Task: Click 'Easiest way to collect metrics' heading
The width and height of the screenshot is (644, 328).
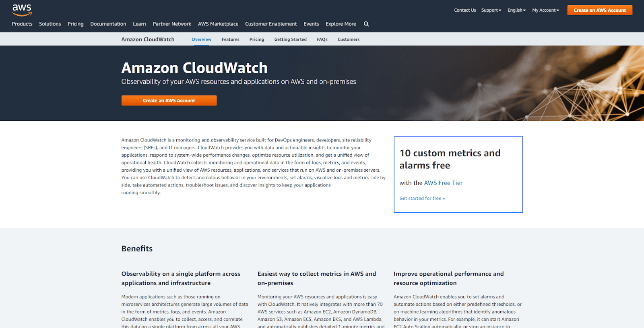Action: (x=317, y=278)
